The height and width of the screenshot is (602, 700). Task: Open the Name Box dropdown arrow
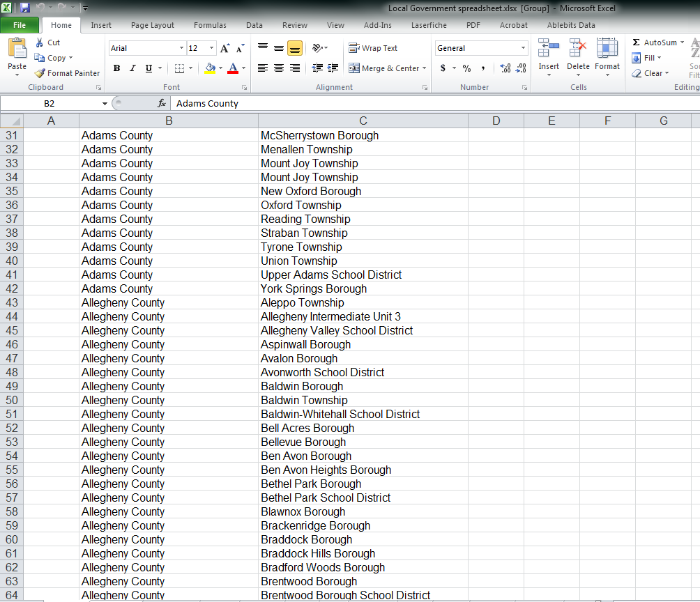pyautogui.click(x=105, y=103)
